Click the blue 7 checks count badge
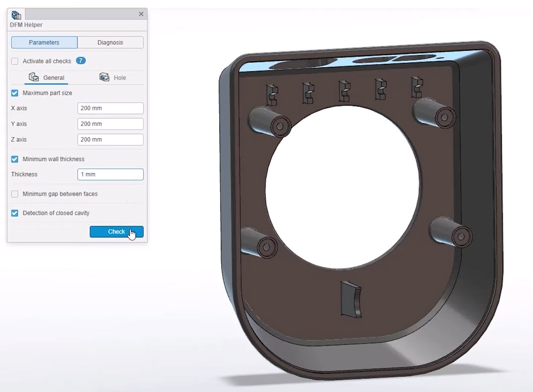This screenshot has width=533, height=392. (x=81, y=61)
